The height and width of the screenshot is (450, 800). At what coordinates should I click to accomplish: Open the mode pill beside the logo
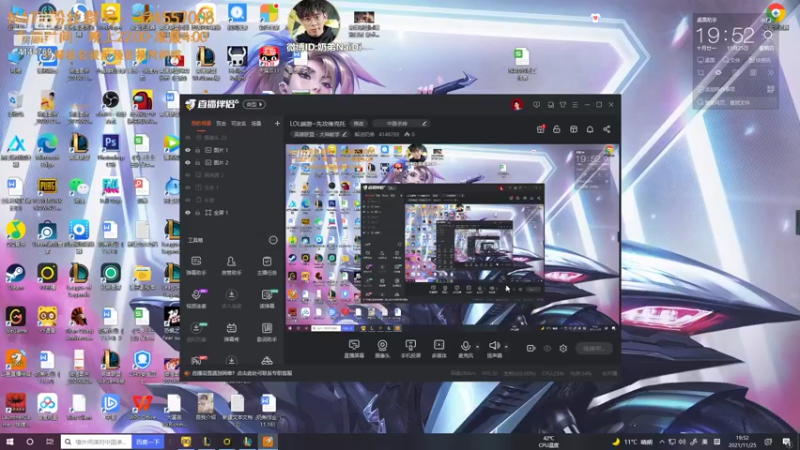tap(254, 105)
